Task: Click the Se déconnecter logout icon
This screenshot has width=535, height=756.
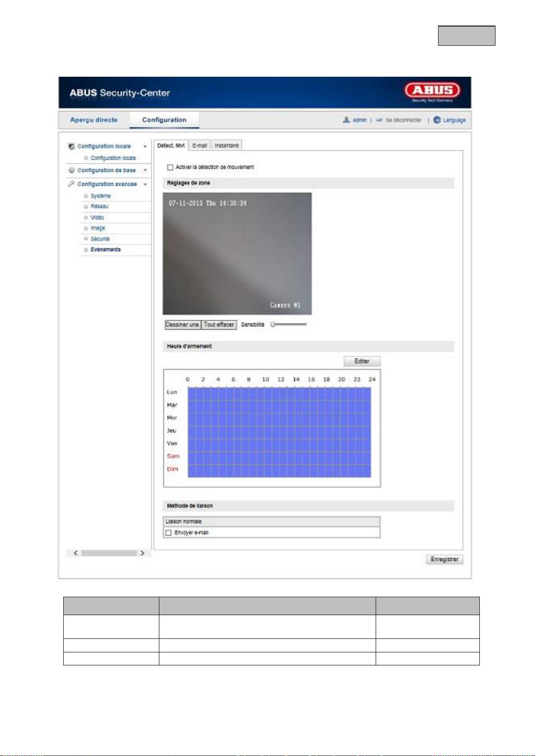Action: point(379,120)
